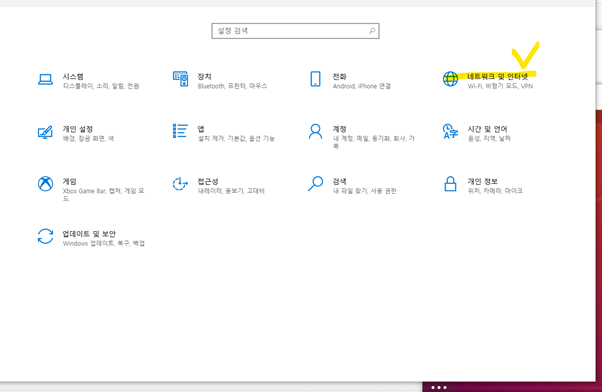Click the 배경, 잠금 화면, 색 description

88,138
